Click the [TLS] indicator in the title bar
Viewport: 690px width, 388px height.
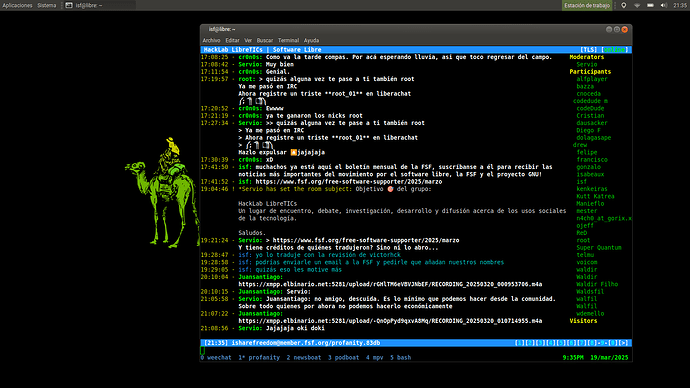tap(589, 50)
